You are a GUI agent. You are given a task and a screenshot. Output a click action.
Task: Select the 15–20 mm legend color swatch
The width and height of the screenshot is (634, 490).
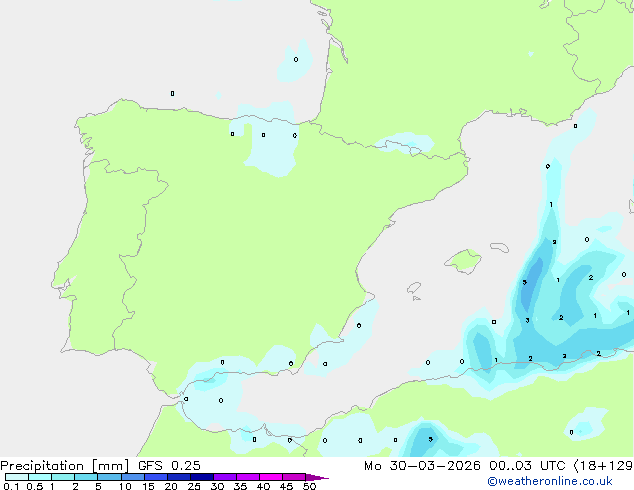click(156, 477)
